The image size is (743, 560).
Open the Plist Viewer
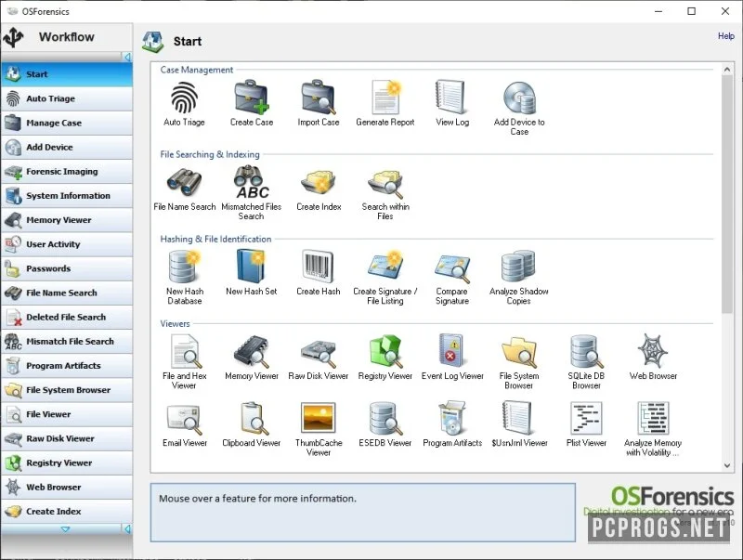coord(586,418)
